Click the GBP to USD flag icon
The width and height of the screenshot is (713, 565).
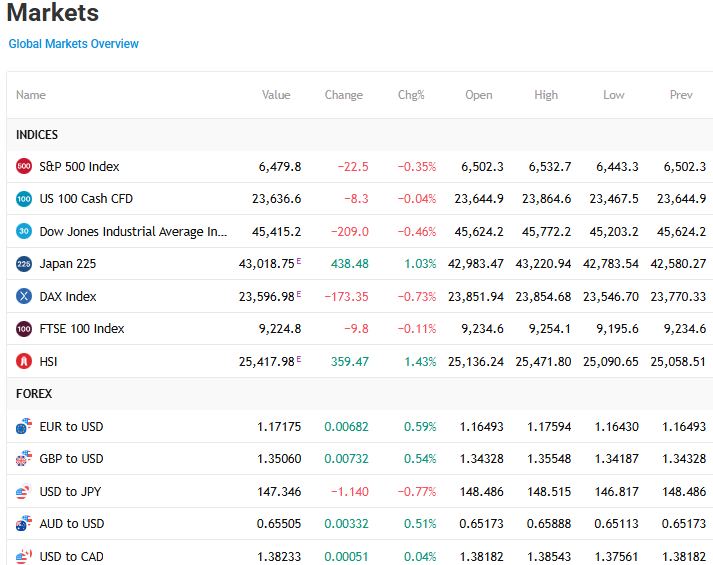pos(24,459)
